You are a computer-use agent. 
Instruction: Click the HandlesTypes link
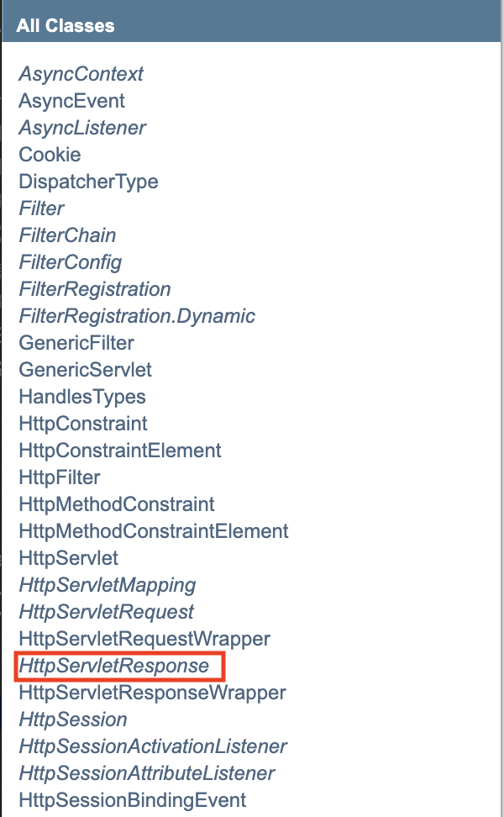(x=81, y=397)
